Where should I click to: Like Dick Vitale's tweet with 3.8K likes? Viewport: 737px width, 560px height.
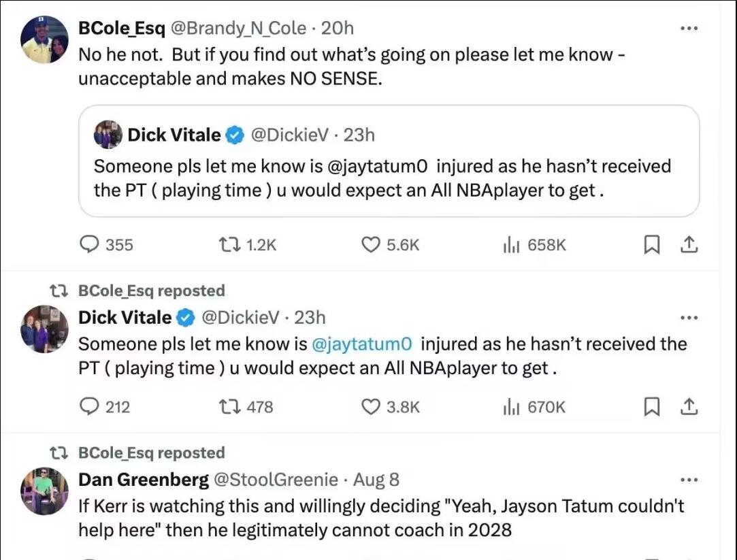pos(370,407)
